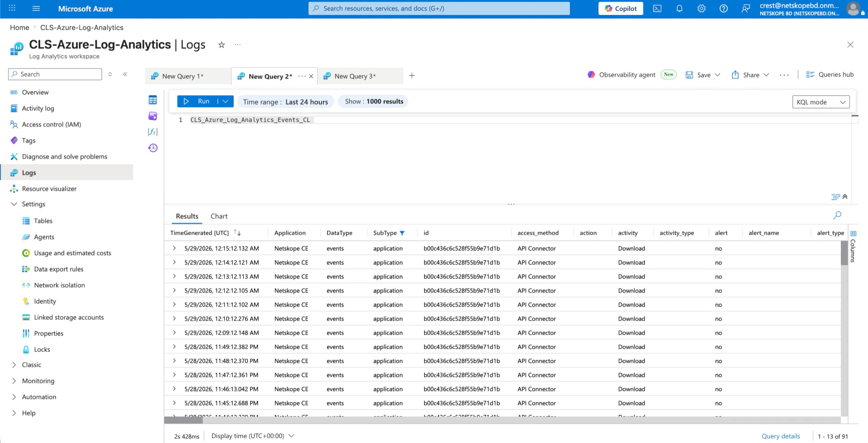This screenshot has height=443, width=868.
Task: Click the sidebar Search input
Action: pos(55,74)
